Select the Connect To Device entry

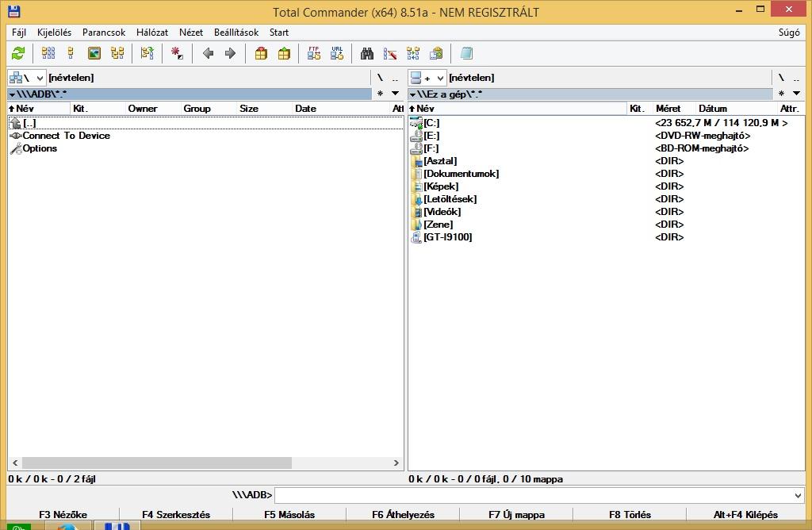coord(66,136)
